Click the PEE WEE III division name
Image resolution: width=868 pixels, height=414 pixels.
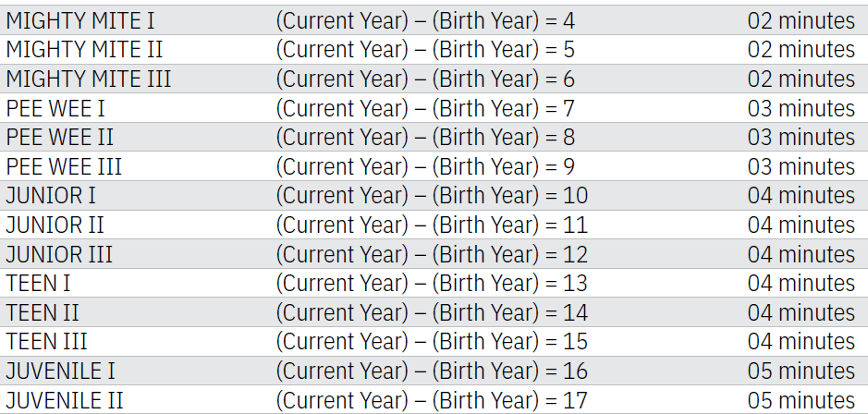(x=64, y=166)
